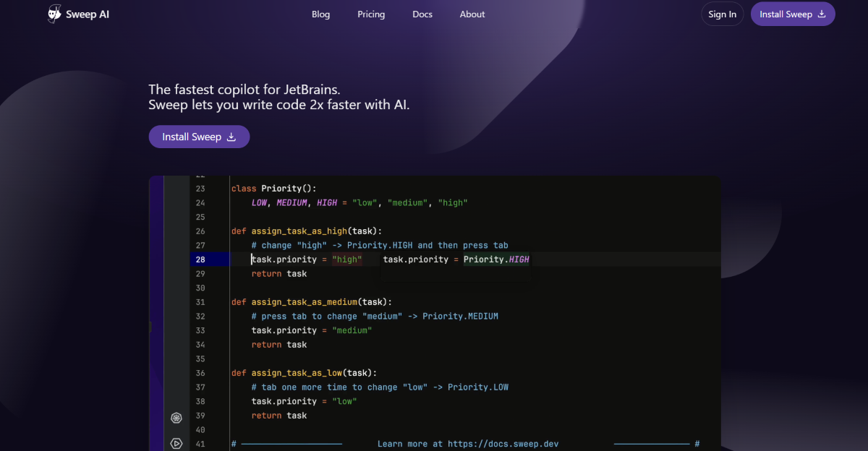Image resolution: width=868 pixels, height=451 pixels.
Task: Click the play-shaped services icon in the editor sidebar
Action: pyautogui.click(x=176, y=443)
